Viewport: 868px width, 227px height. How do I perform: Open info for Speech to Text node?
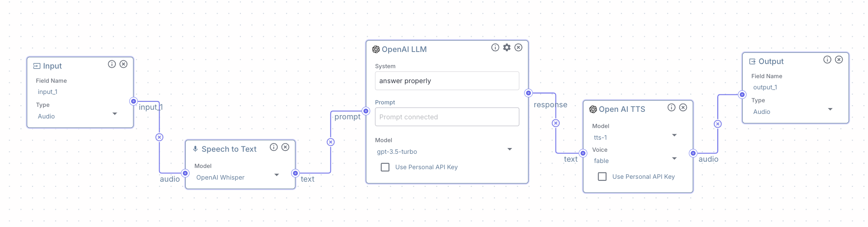(274, 147)
